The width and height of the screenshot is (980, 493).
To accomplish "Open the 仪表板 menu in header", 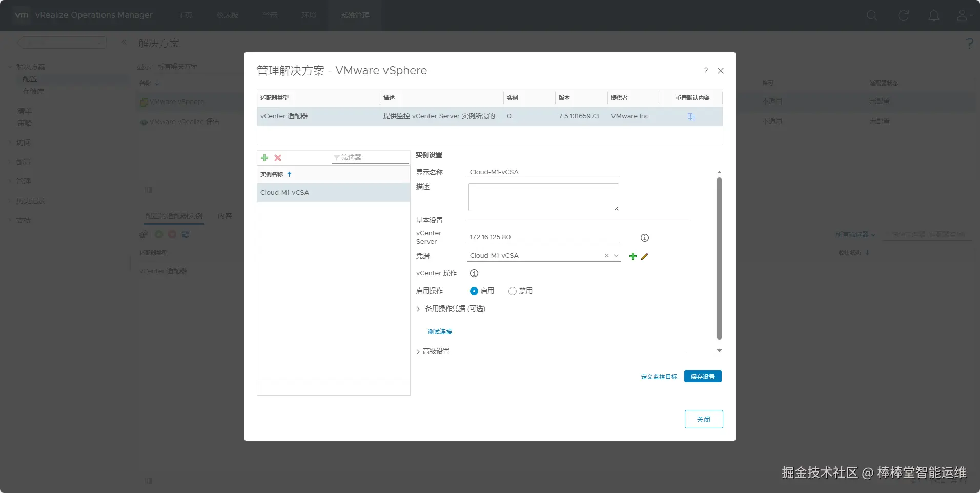I will pyautogui.click(x=228, y=15).
